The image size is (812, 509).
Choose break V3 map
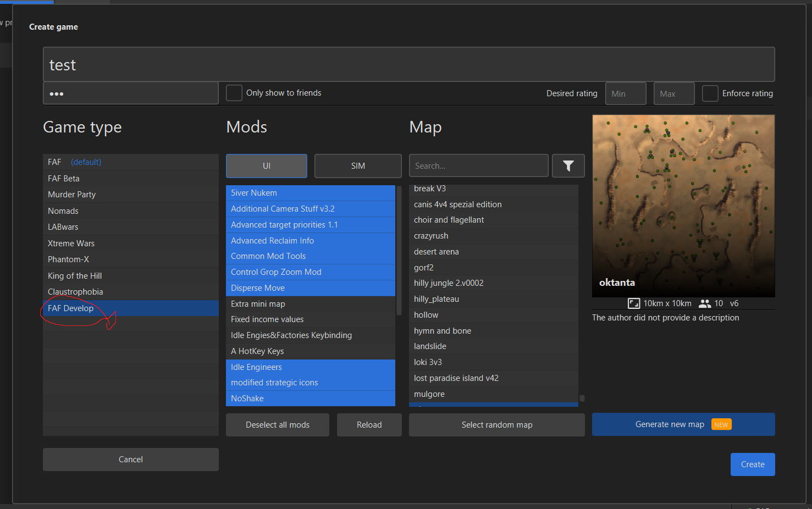(x=494, y=189)
